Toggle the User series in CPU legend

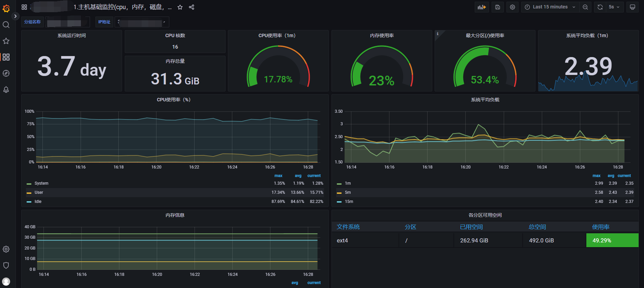tap(39, 192)
